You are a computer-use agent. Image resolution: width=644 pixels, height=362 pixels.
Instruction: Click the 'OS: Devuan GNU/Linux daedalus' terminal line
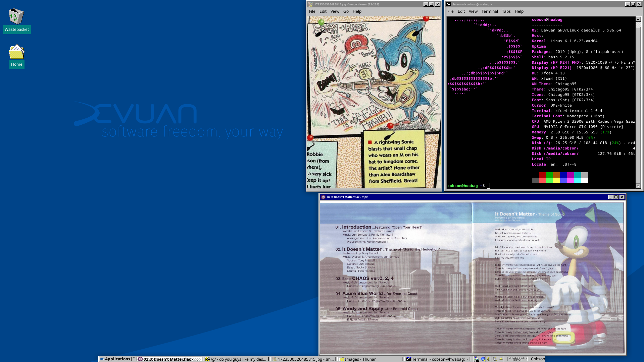[x=576, y=30]
